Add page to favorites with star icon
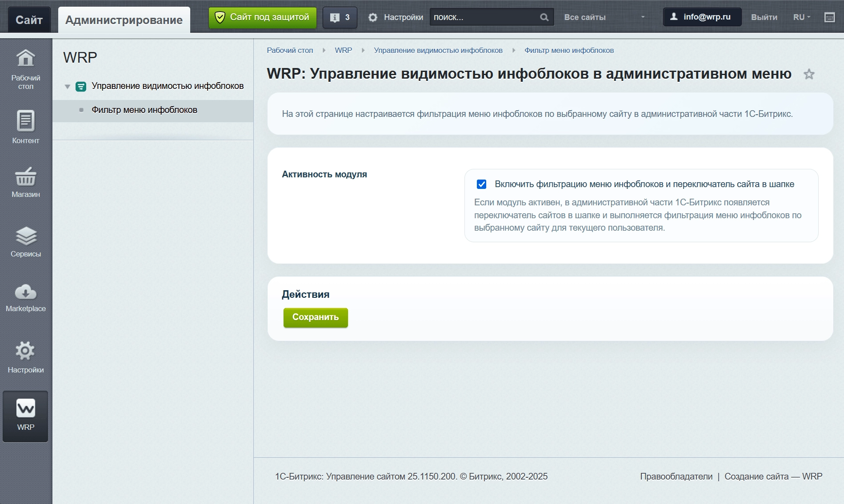Screen dimensions: 844x504 pos(809,74)
